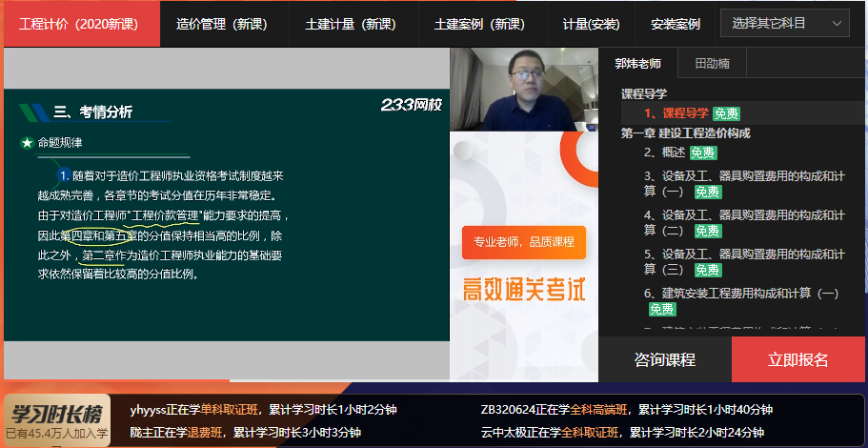Switch to the 造价管理（新课） tab
This screenshot has height=448, width=868.
point(222,24)
